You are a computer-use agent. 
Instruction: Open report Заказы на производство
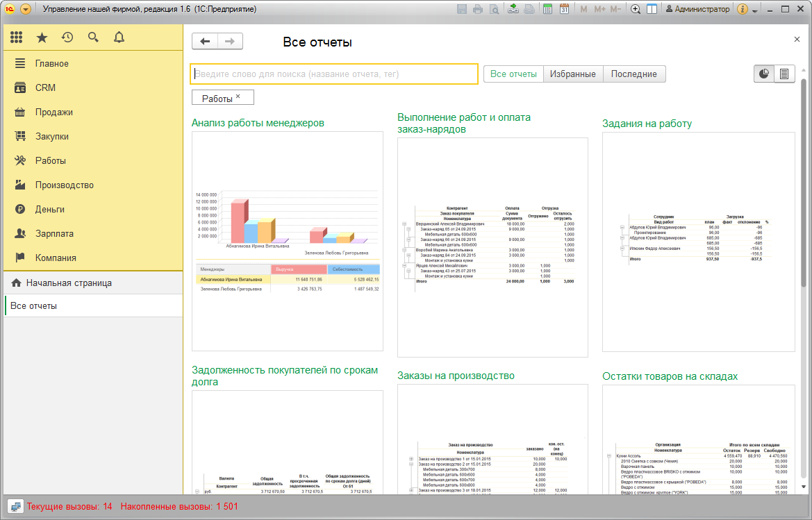coord(456,376)
